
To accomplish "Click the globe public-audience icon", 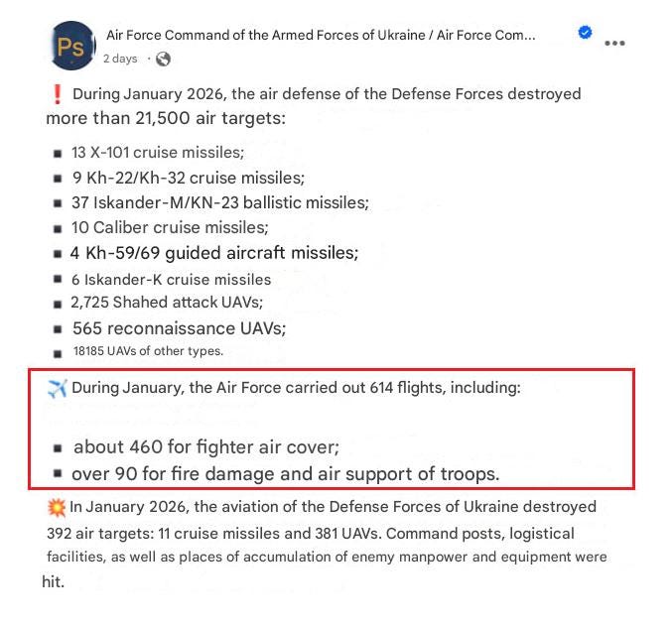I will (163, 59).
